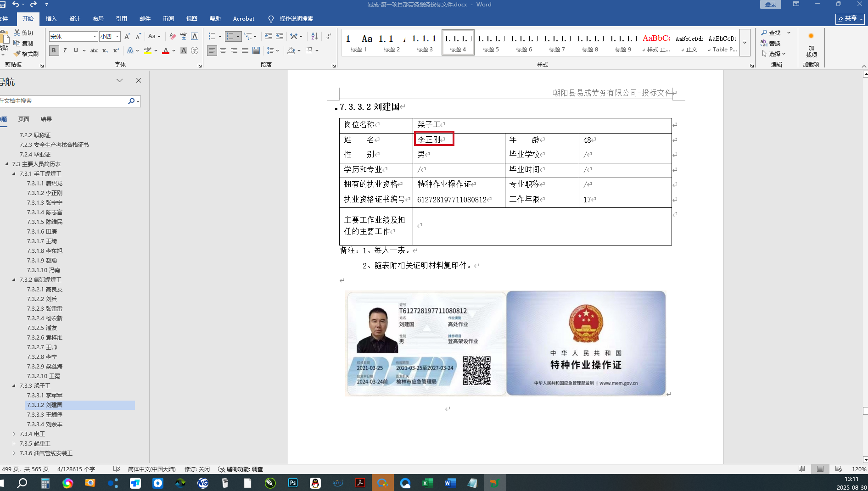This screenshot has width=868, height=491.
Task: Switch to Read Mode view in status bar
Action: tap(801, 469)
